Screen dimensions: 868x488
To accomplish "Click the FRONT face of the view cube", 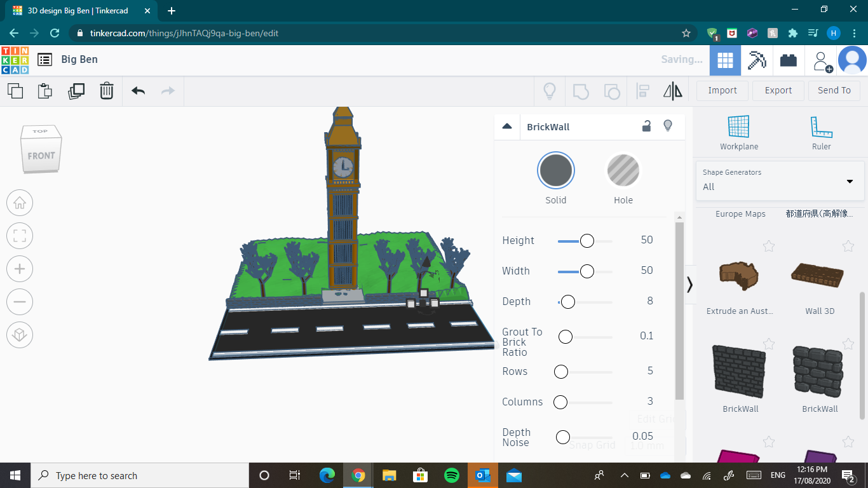I will (41, 156).
